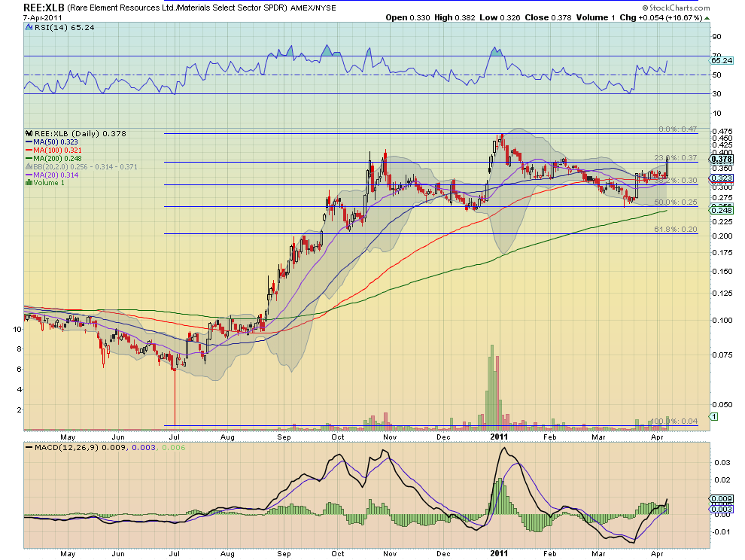
Task: Click the 0.003 MACD signal value tag
Action: click(x=721, y=509)
